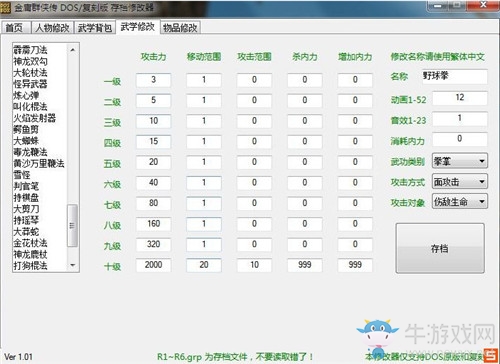Click the list scroll down arrow
The width and height of the screenshot is (500, 364).
click(73, 266)
